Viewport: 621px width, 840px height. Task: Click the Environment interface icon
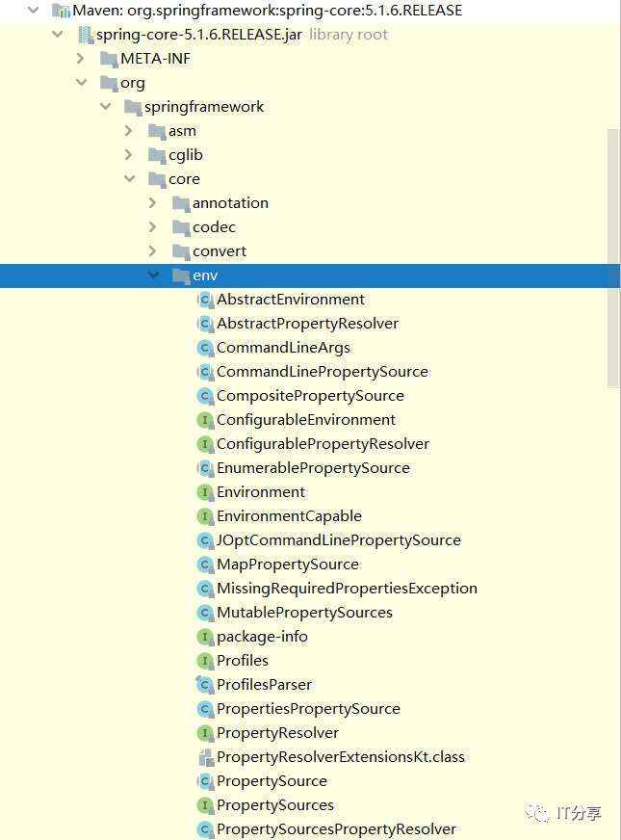[x=205, y=492]
